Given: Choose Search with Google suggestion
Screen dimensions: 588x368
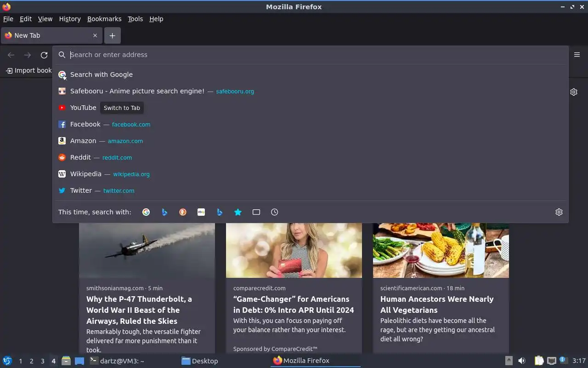Looking at the screenshot, I should (x=311, y=75).
